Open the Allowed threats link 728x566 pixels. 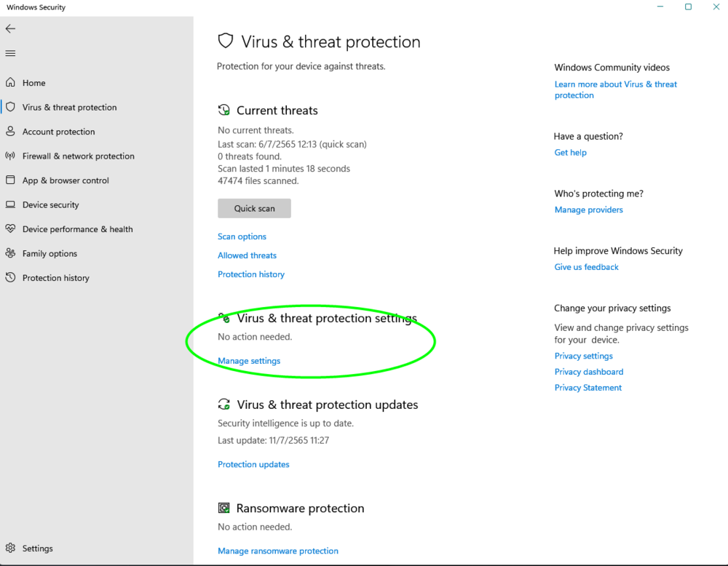click(247, 255)
